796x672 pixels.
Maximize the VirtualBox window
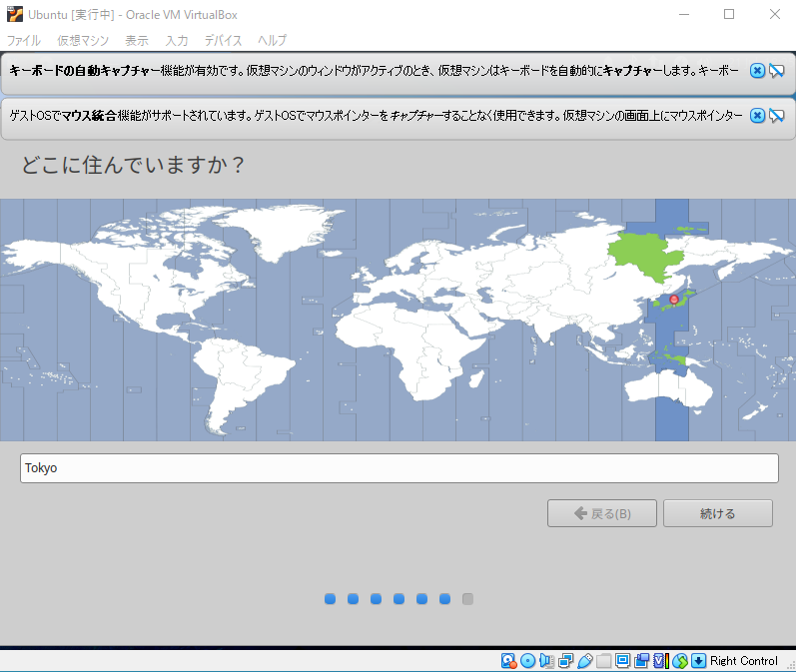[729, 14]
